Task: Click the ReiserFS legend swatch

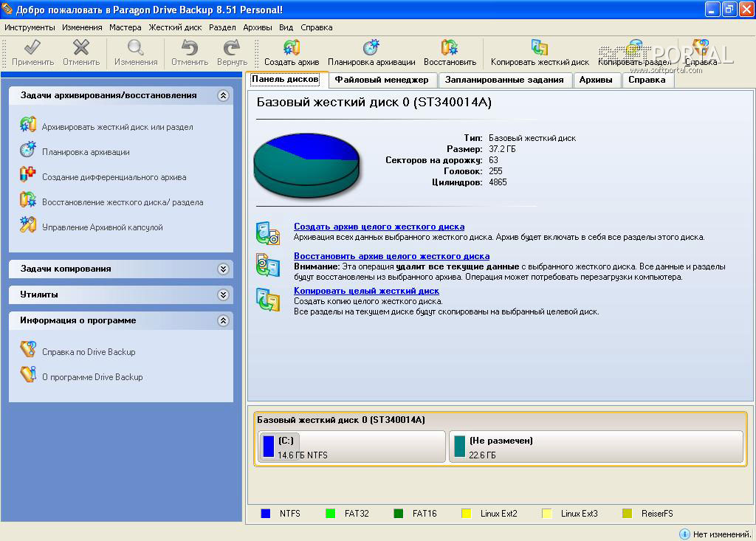Action: (628, 514)
